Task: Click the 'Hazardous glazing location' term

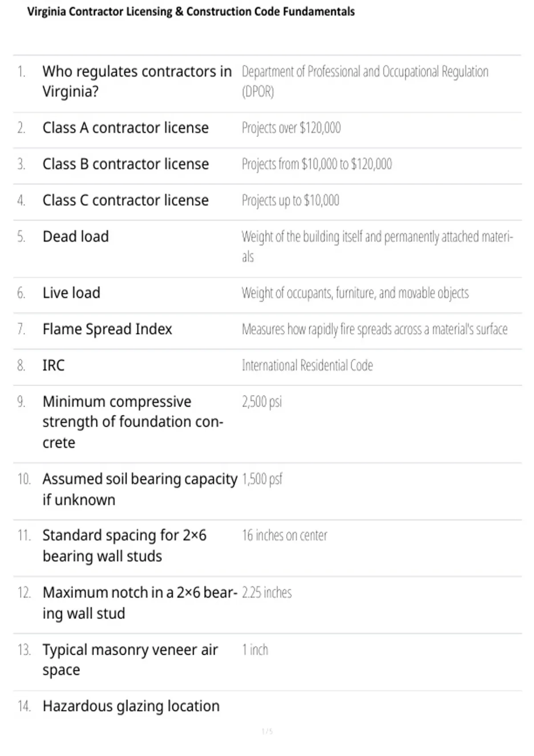Action: pyautogui.click(x=131, y=706)
